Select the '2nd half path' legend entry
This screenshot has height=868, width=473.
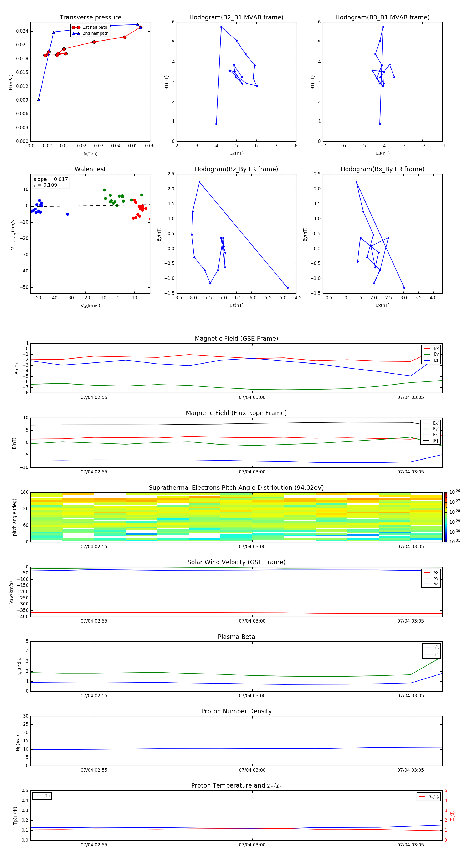coord(90,33)
